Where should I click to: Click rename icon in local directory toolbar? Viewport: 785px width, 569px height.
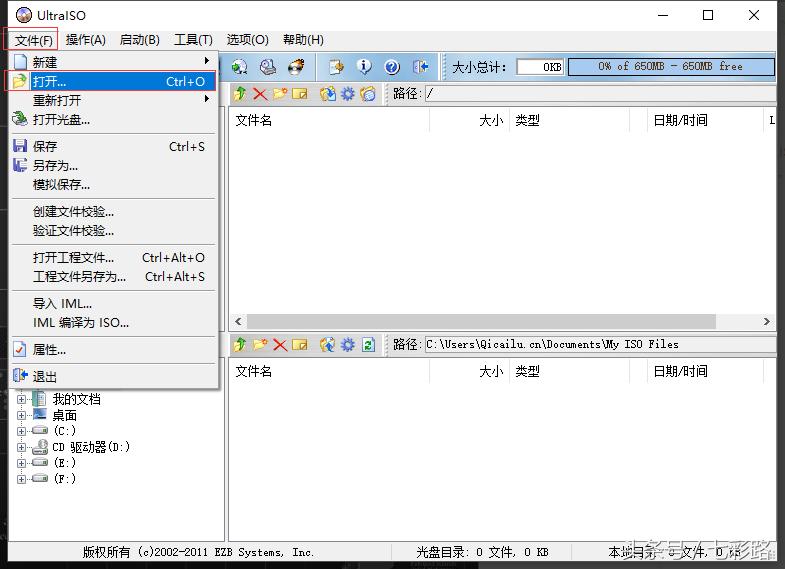coord(300,344)
